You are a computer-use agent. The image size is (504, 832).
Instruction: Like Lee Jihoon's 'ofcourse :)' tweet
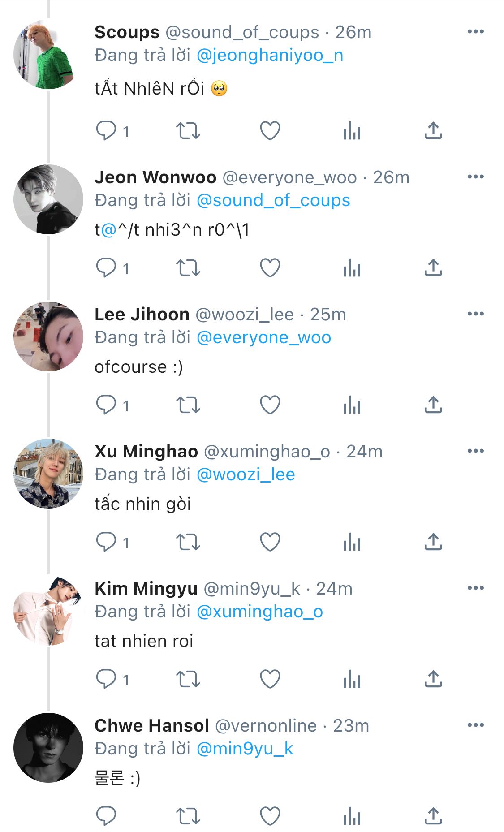(x=270, y=405)
